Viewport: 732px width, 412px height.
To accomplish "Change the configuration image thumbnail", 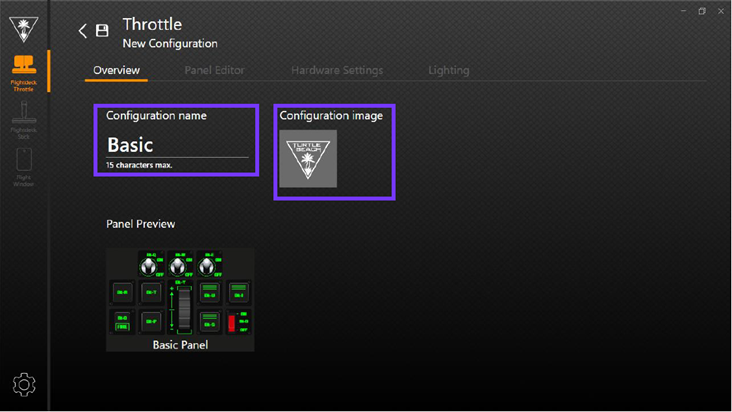I will 308,159.
